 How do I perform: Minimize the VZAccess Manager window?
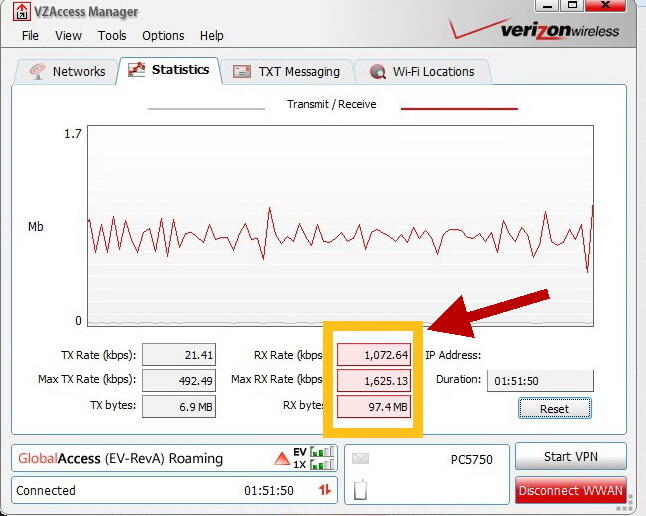click(x=547, y=5)
